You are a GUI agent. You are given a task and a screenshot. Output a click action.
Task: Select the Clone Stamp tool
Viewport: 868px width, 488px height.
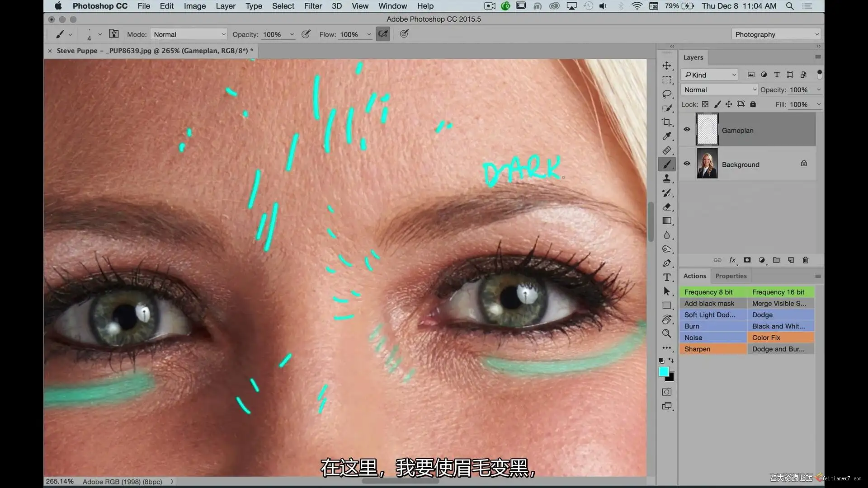(667, 178)
